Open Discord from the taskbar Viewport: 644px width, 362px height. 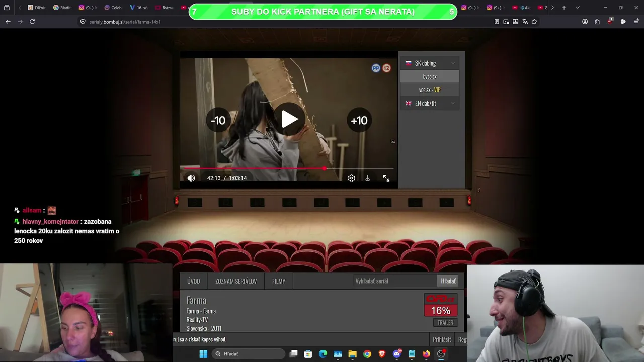tap(397, 354)
